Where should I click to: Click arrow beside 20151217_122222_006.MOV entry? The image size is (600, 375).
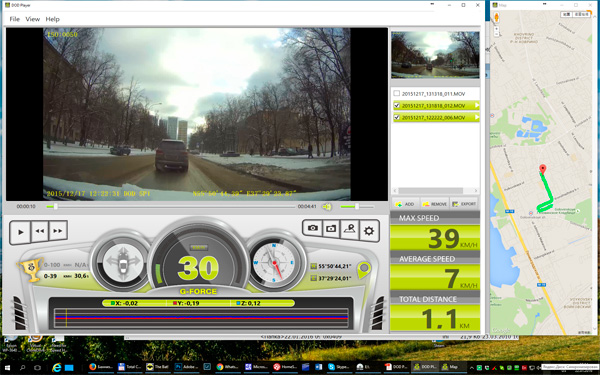pos(476,117)
